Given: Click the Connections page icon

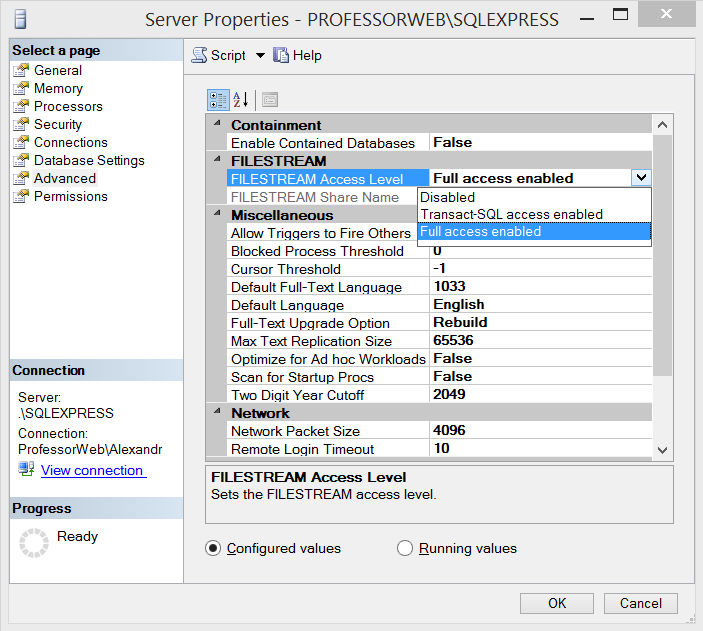Looking at the screenshot, I should (x=21, y=142).
